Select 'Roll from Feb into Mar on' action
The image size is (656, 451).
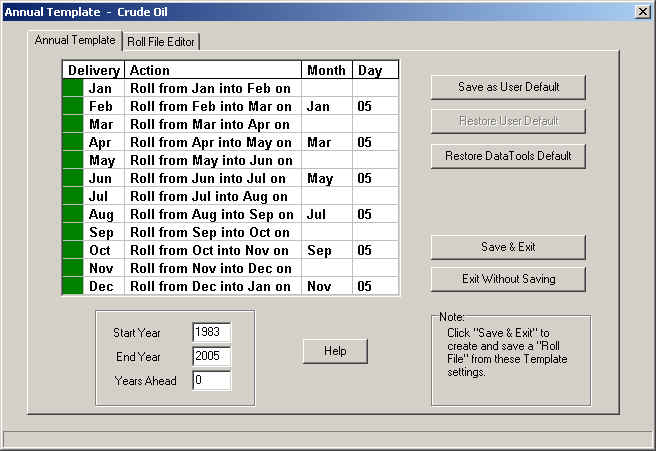pos(213,106)
